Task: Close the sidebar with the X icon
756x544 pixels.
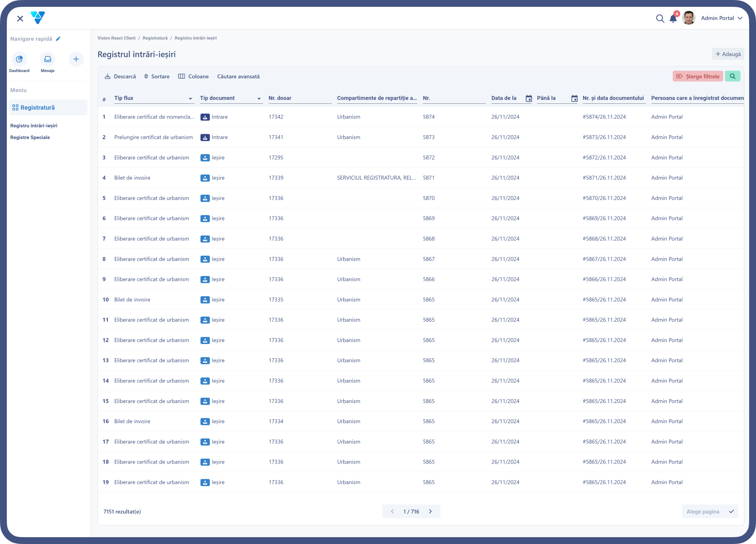Action: (x=20, y=18)
